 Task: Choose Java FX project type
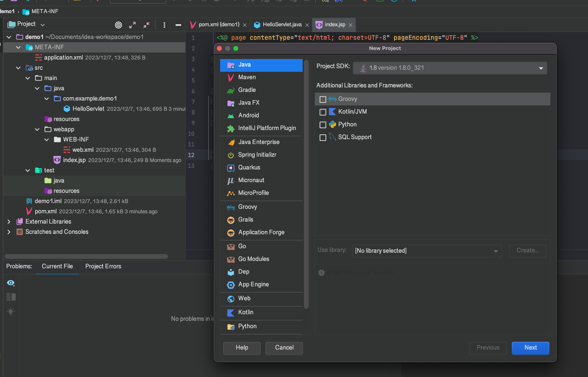(x=261, y=103)
